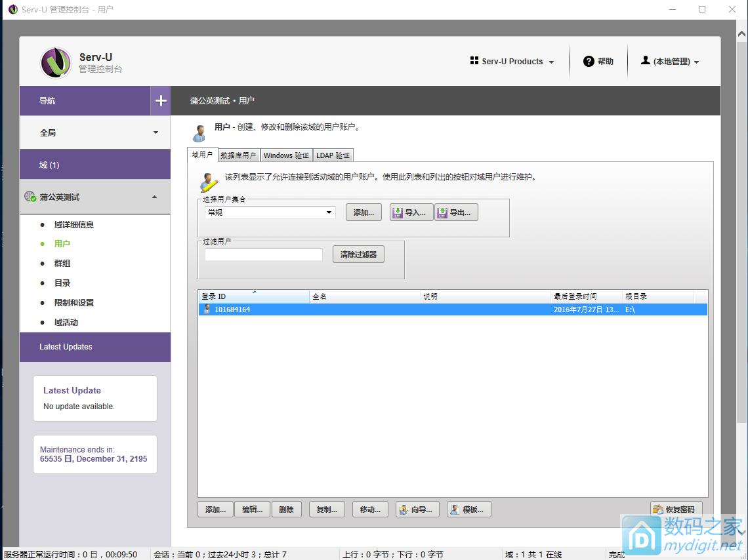Image resolution: width=748 pixels, height=560 pixels.
Task: Click the user-with-pencil icon in 域用户 tab
Action: [209, 182]
